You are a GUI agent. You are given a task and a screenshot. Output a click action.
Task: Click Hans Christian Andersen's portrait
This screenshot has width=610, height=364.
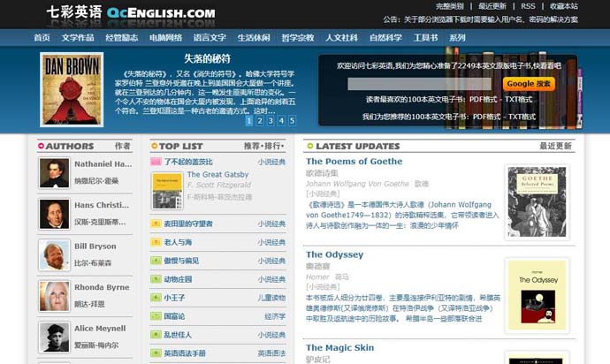click(x=54, y=214)
